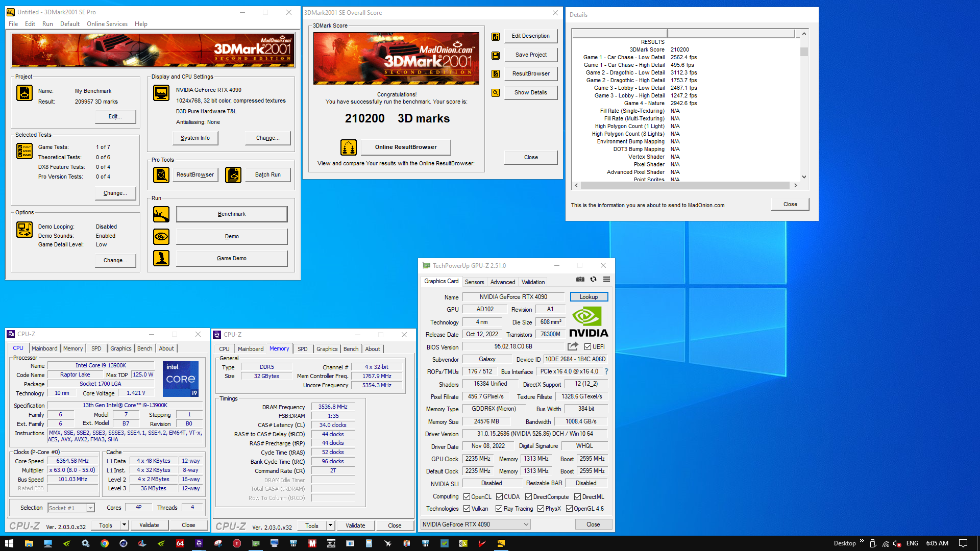Viewport: 980px width, 551px height.
Task: Click the Display and CPU Settings monitor icon
Action: [161, 93]
